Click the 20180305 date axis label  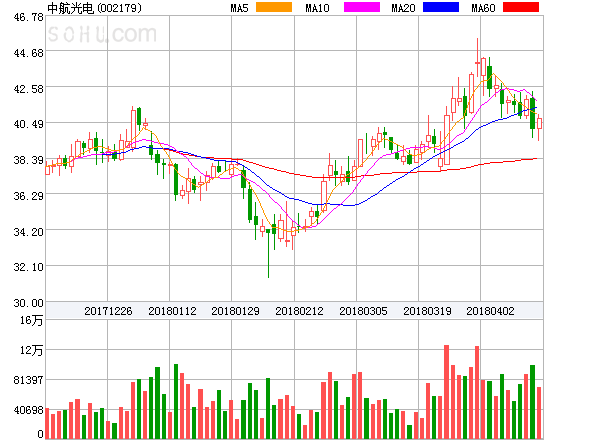point(363,311)
